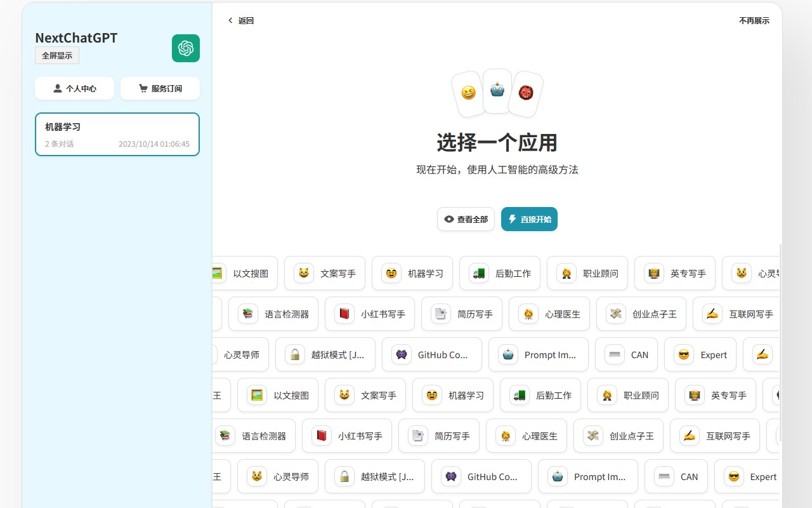Select the 小红书写手 card in the fifth card row
The width and height of the screenshot is (812, 508).
[x=347, y=436]
